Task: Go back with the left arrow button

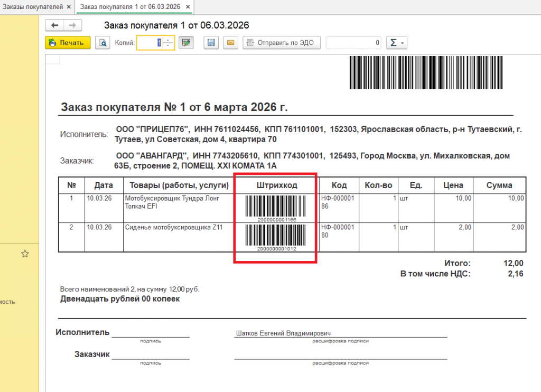Action: coord(54,25)
